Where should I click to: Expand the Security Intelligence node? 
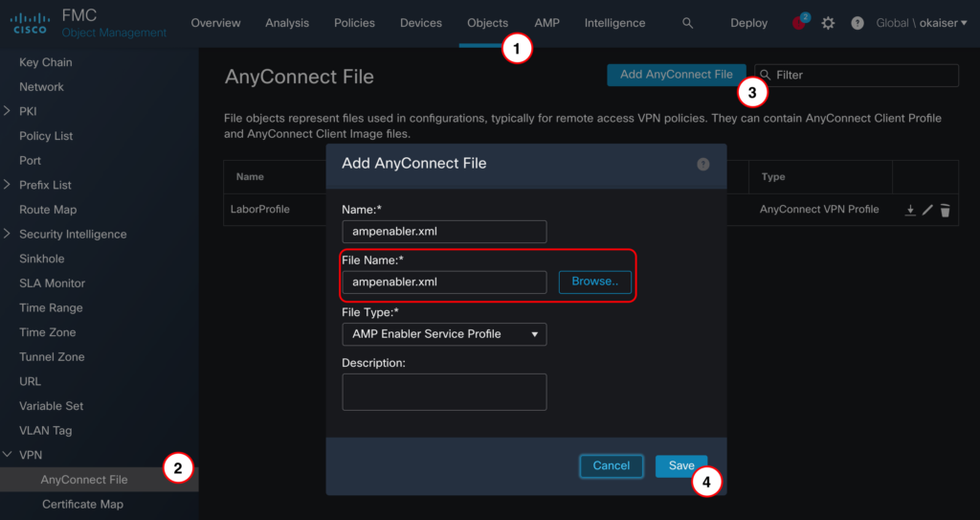pos(8,234)
